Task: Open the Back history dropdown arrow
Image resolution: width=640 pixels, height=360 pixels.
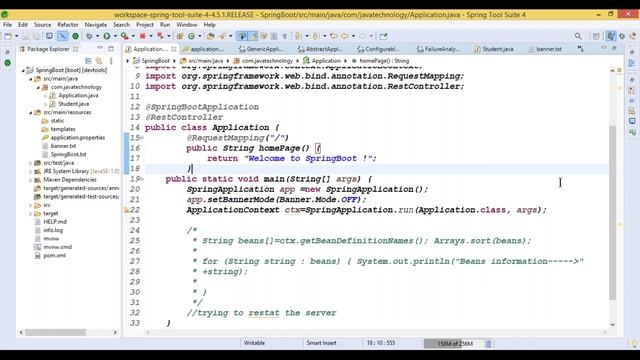Action: click(x=353, y=36)
